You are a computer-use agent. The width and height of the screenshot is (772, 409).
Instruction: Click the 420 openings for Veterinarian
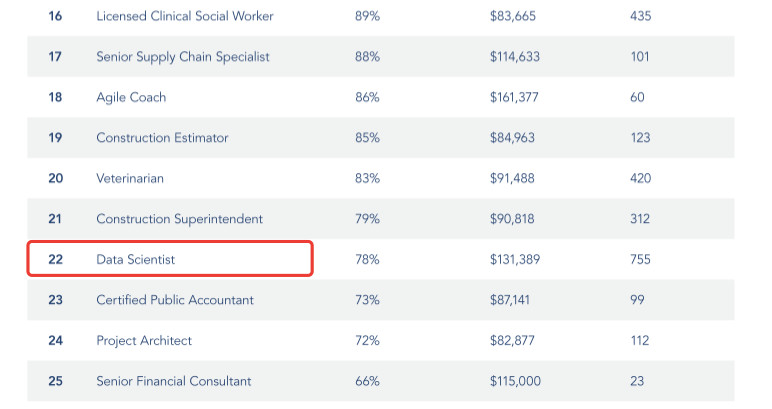(x=641, y=178)
